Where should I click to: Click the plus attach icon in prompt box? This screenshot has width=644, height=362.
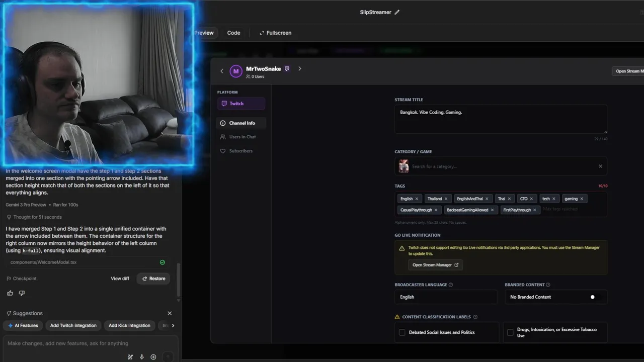[x=153, y=357]
